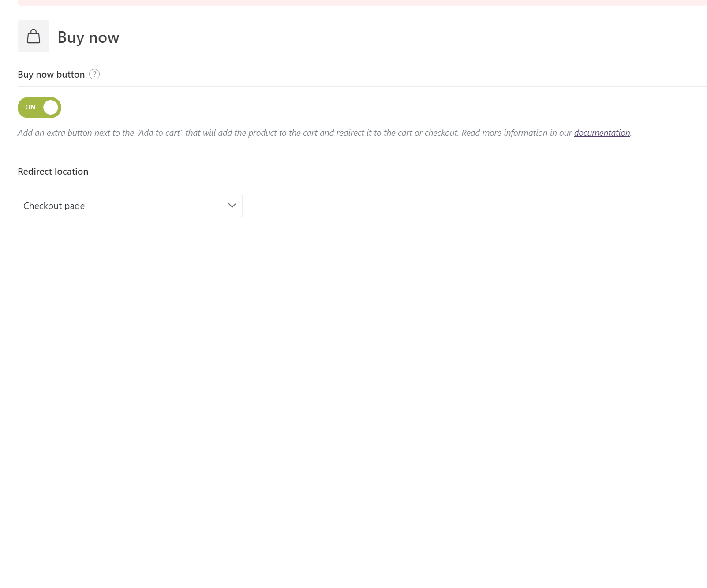The height and width of the screenshot is (588, 707).
Task: Click the Redirect location field label
Action: pos(53,172)
